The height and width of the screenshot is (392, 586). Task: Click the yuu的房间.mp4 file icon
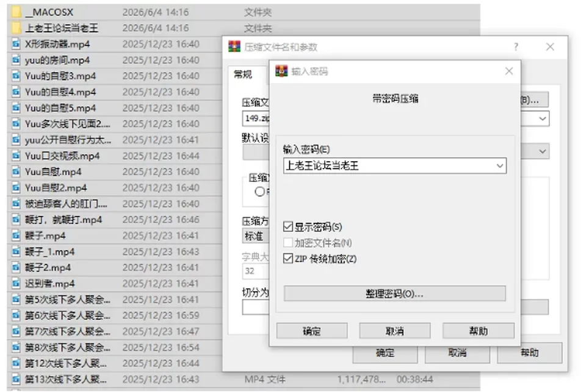point(16,60)
